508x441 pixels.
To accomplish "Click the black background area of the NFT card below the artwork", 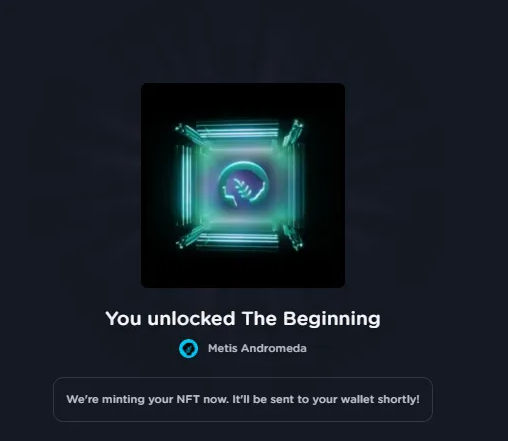I will coord(243,270).
